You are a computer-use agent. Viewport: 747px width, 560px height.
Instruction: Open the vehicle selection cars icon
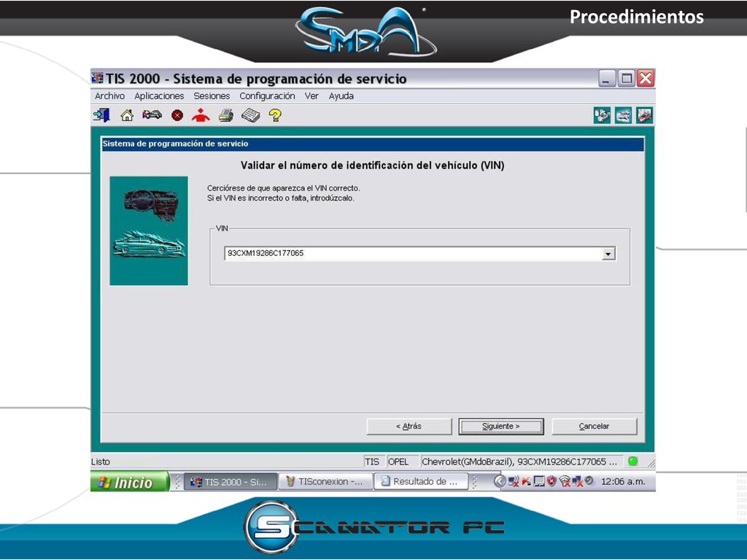[152, 114]
